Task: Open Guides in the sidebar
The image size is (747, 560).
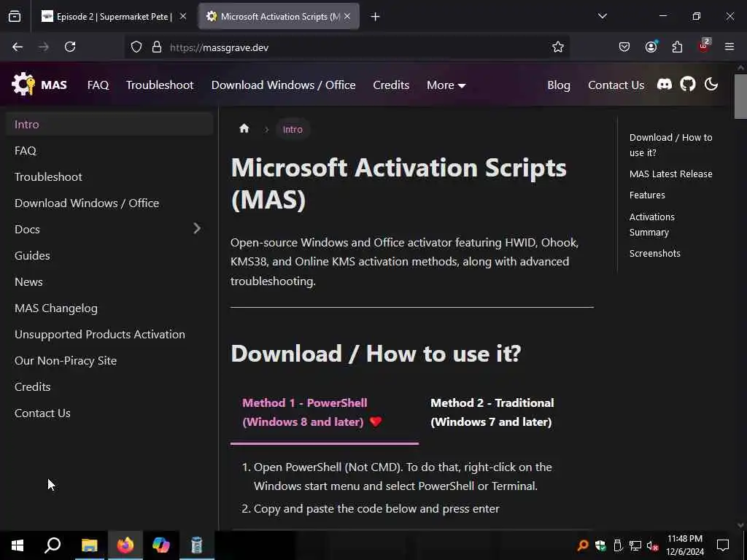Action: [109, 255]
